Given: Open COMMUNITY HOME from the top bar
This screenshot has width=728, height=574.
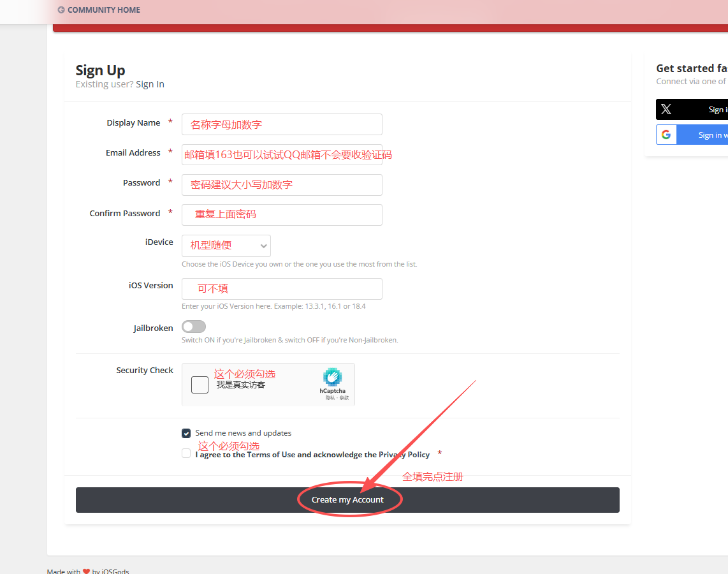Looking at the screenshot, I should [105, 10].
